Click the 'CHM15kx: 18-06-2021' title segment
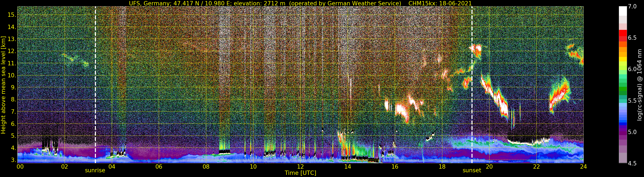The width and height of the screenshot is (644, 177). 440,3
